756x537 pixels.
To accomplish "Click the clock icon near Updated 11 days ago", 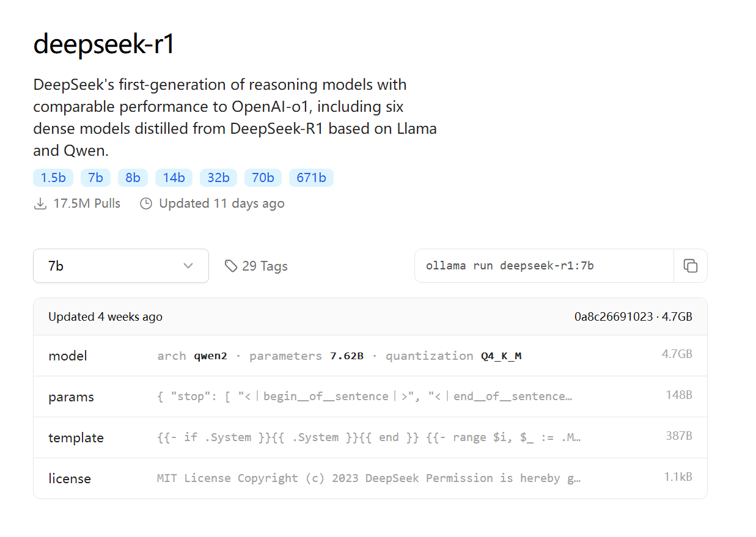I will [x=146, y=203].
